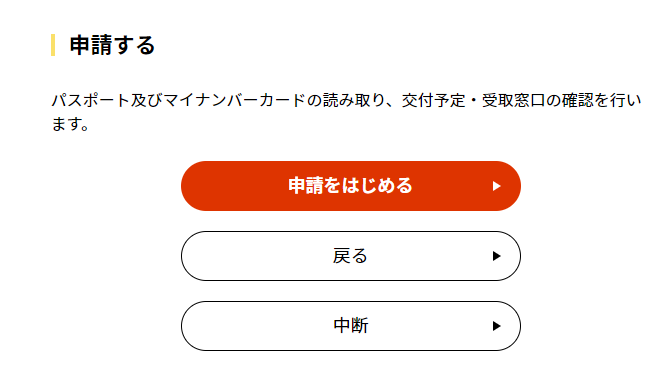Click the play-shaped triangle next to 中断

(x=496, y=326)
